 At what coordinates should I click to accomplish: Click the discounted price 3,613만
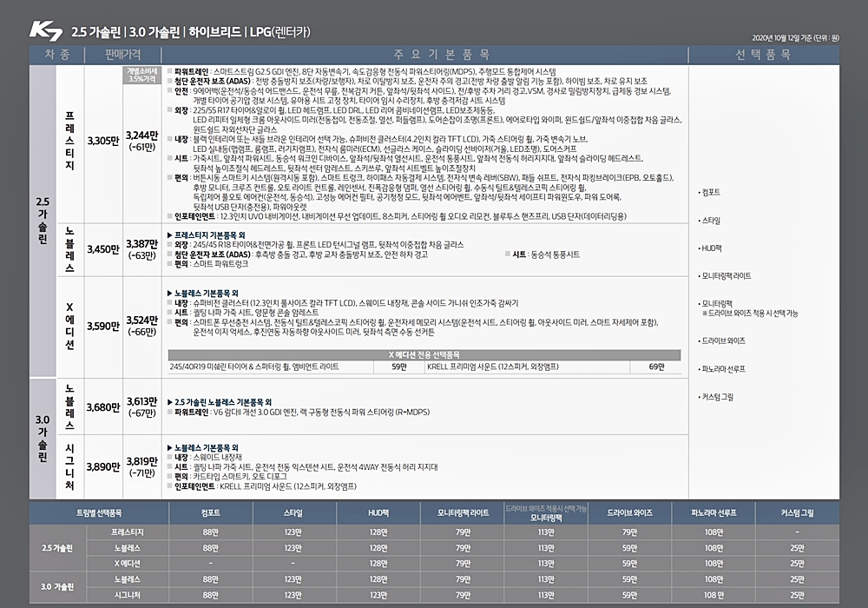pos(141,402)
